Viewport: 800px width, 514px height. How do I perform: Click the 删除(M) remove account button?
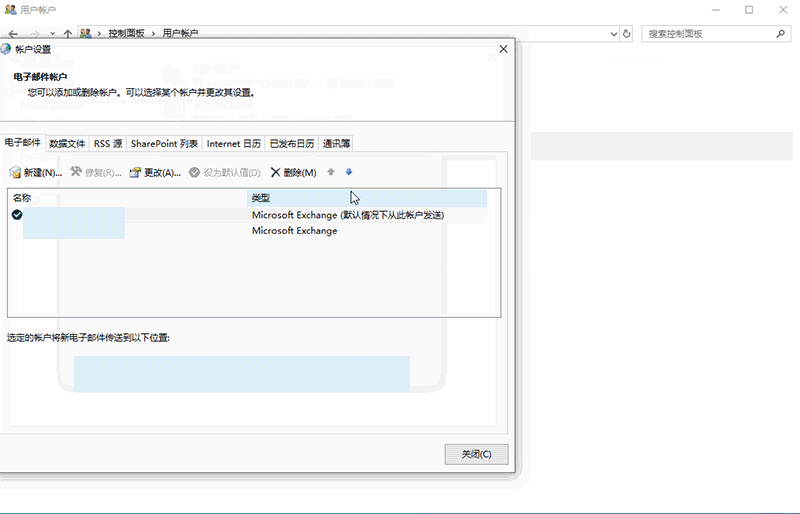pyautogui.click(x=293, y=173)
